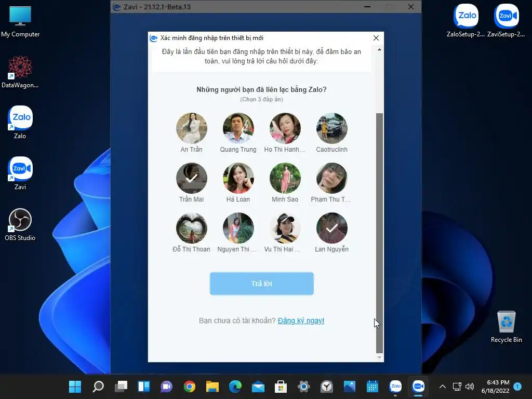This screenshot has height=399, width=532.
Task: Select Quang Trung contact avatar
Action: pyautogui.click(x=238, y=128)
